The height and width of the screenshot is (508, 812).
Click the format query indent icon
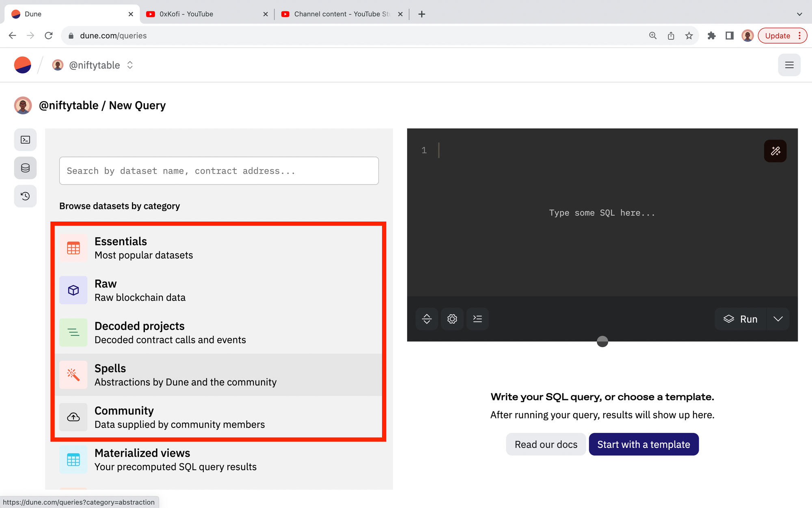(477, 319)
